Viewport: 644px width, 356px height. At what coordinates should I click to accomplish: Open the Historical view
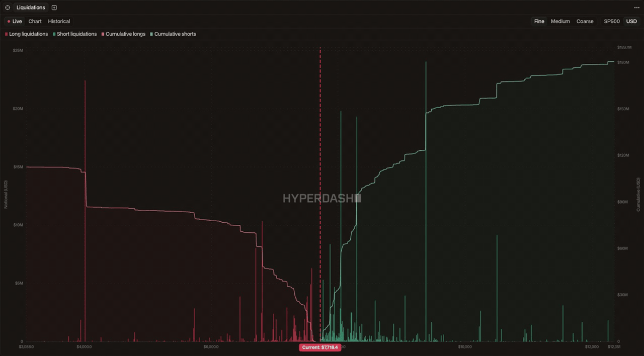tap(59, 21)
